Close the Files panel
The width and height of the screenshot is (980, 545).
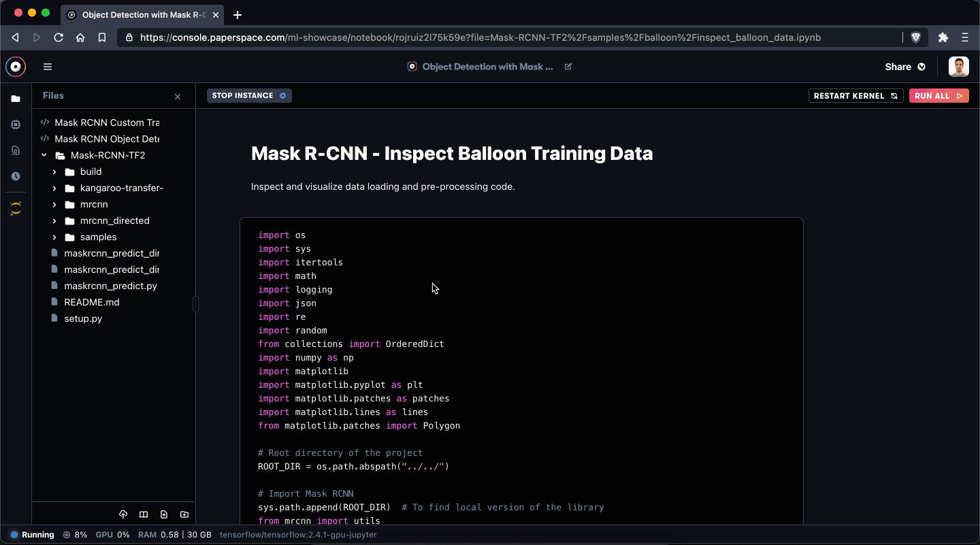[178, 97]
